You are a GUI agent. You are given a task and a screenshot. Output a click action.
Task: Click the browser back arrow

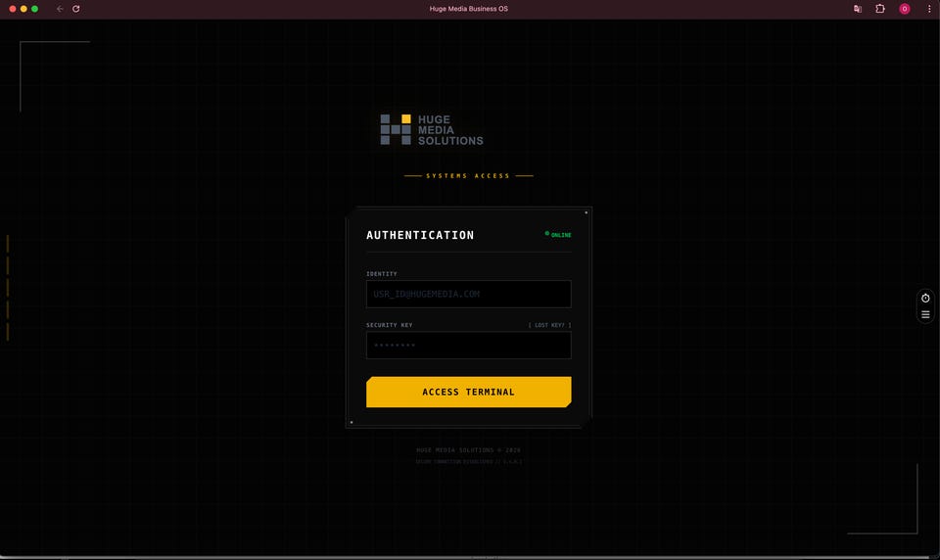coord(60,9)
